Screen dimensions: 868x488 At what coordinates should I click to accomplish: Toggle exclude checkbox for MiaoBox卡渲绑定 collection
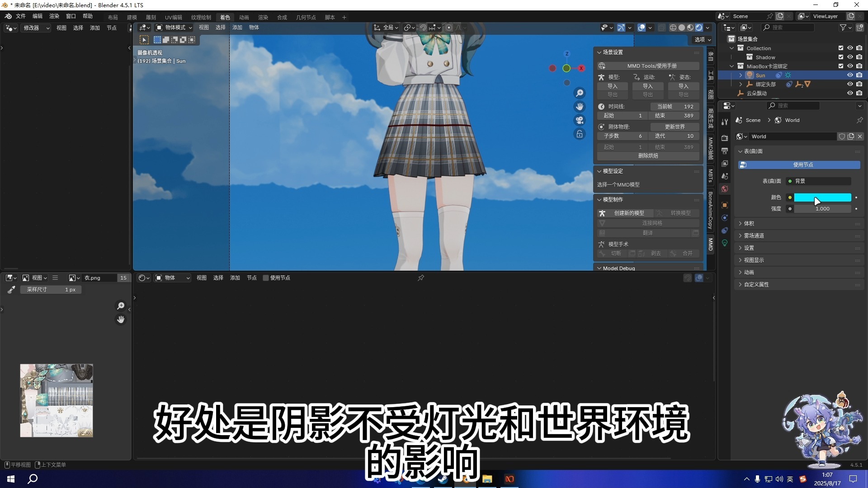(x=841, y=66)
